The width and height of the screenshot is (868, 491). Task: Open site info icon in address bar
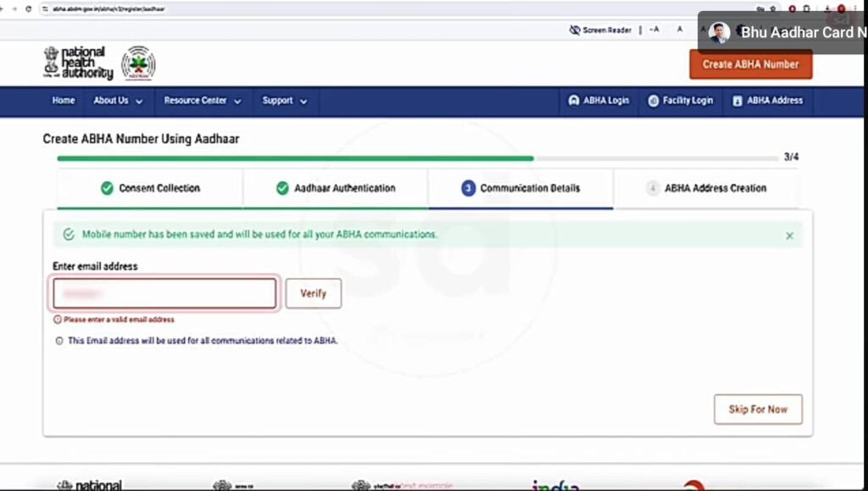(46, 8)
